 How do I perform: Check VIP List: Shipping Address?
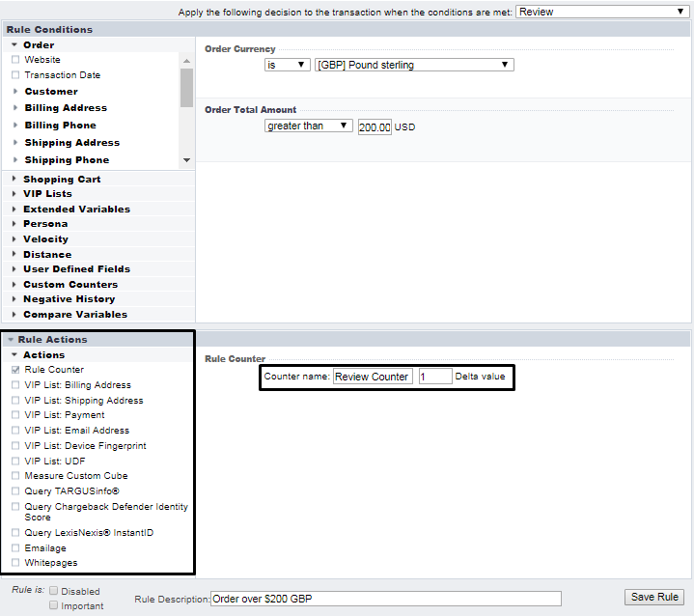click(x=15, y=400)
